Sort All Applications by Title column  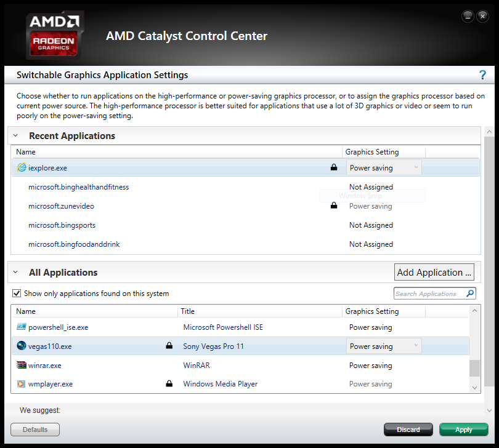(x=259, y=311)
